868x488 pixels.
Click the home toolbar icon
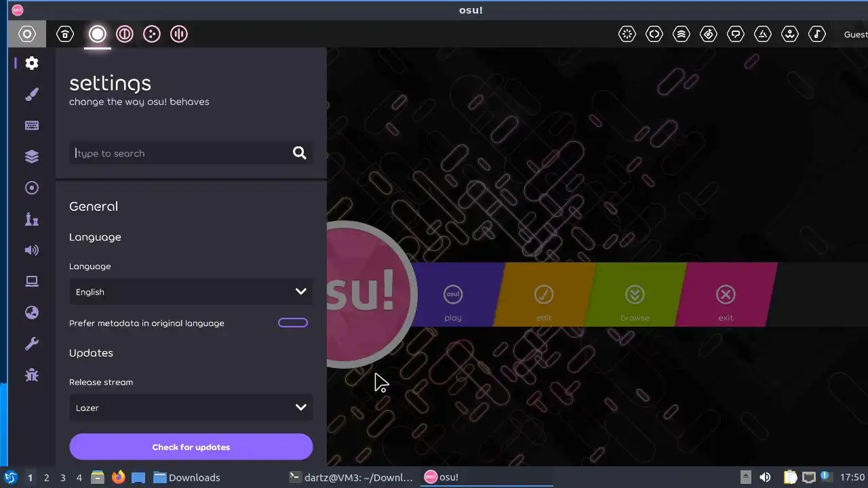pyautogui.click(x=65, y=34)
